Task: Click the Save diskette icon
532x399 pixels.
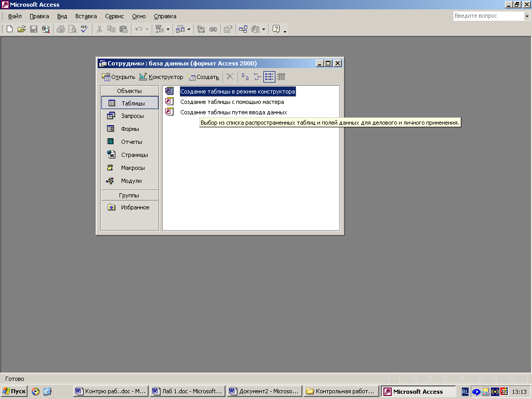Action: tap(34, 29)
